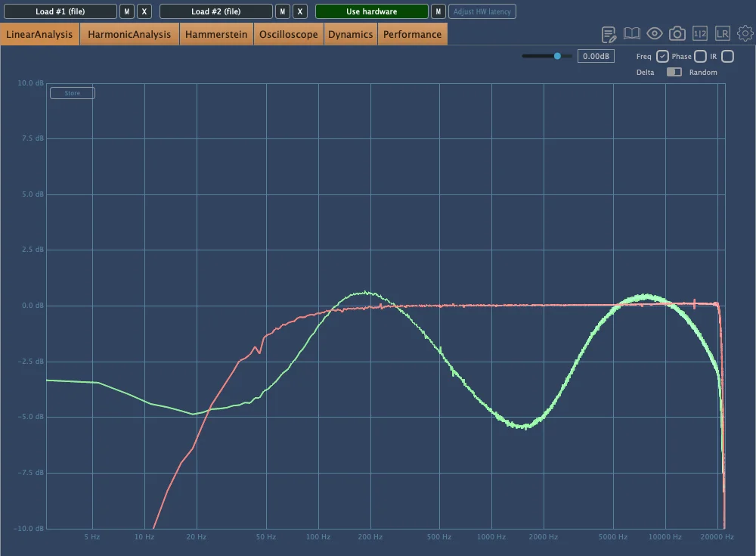Enable the IR checkbox
This screenshot has height=556, width=756.
[727, 57]
